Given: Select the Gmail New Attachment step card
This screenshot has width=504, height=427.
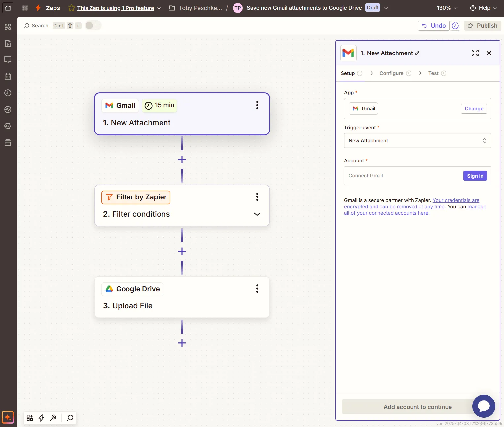Looking at the screenshot, I should pyautogui.click(x=182, y=114).
